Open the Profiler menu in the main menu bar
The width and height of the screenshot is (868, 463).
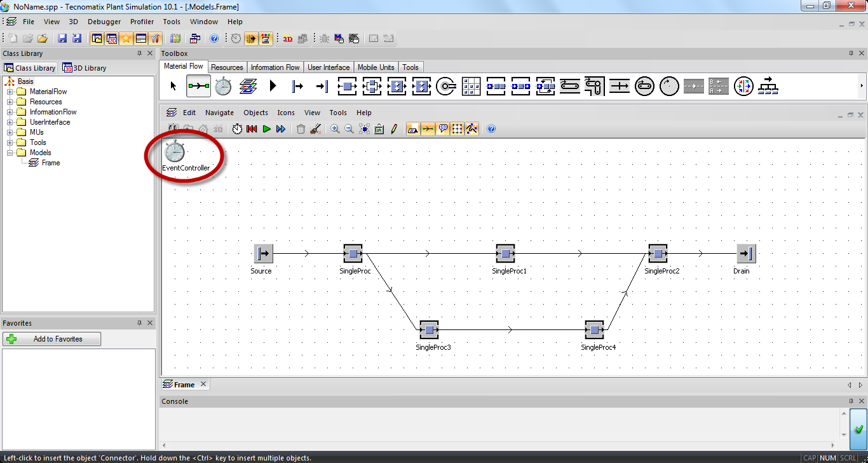pos(142,22)
